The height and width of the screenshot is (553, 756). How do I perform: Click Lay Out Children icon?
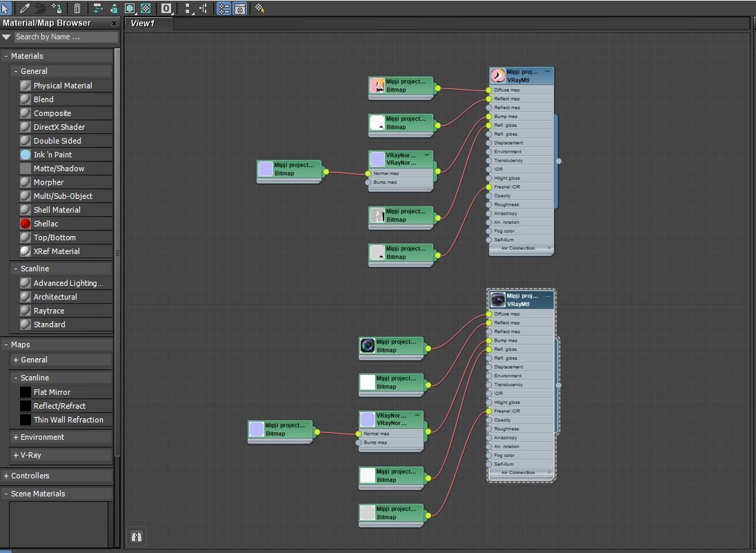pos(203,8)
